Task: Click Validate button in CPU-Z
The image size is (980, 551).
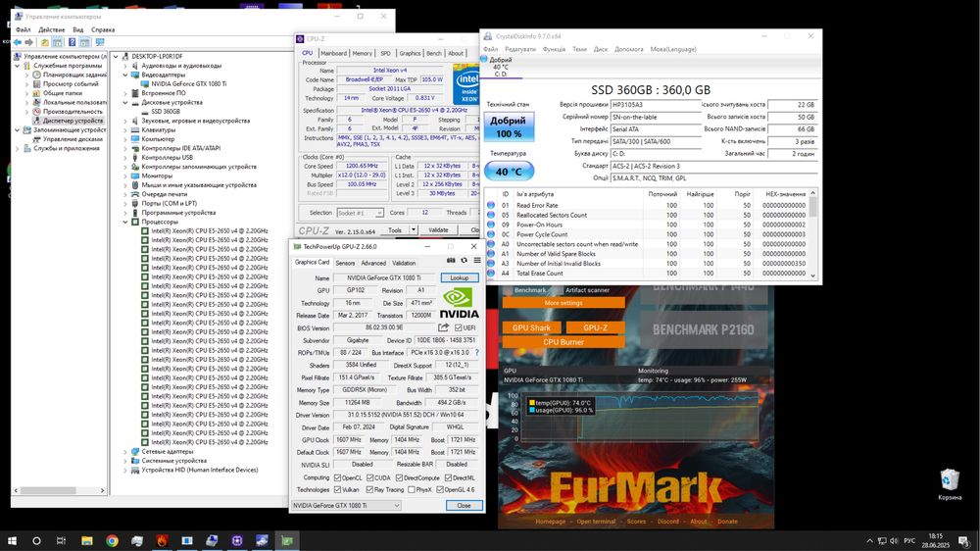Action: point(438,230)
